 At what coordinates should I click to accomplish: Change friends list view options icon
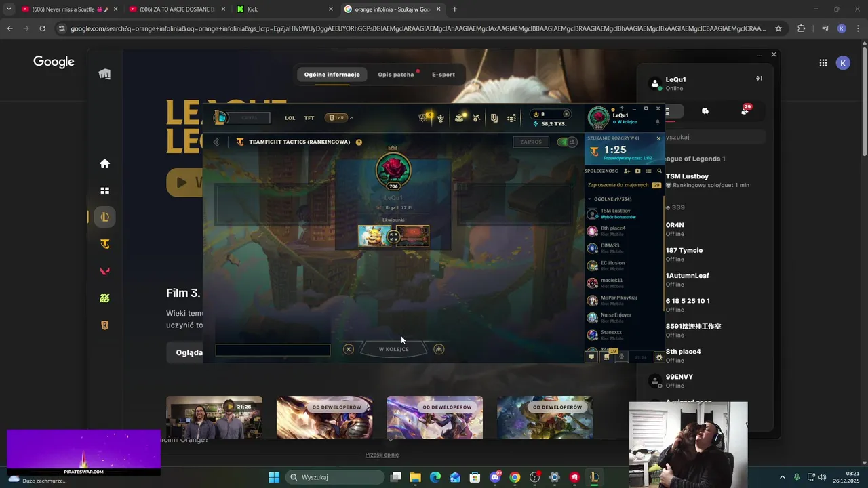pos(648,171)
